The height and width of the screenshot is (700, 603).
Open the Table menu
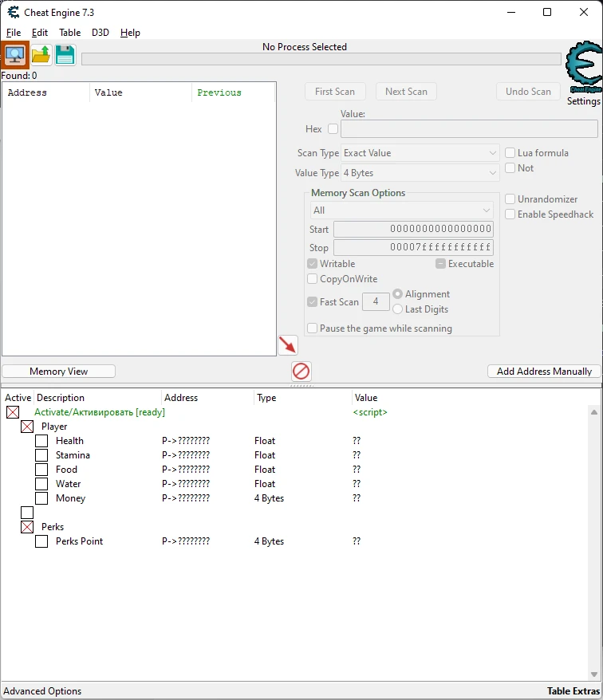(x=69, y=33)
